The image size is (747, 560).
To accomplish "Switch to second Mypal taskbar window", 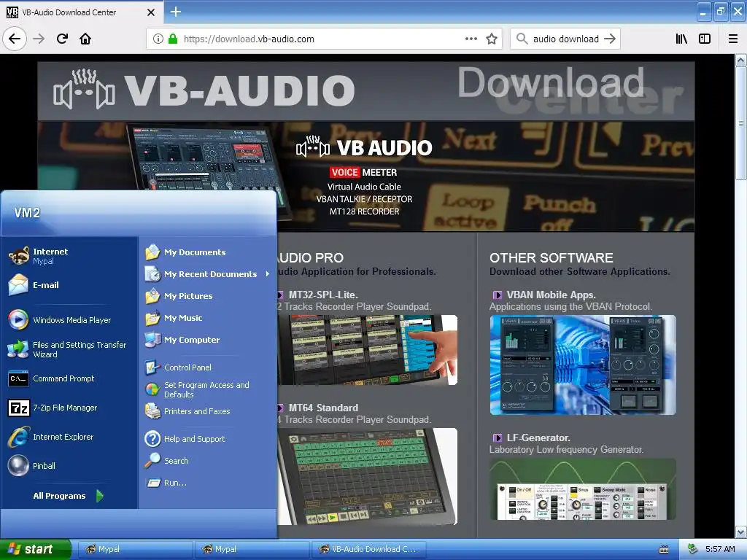I will click(x=252, y=549).
